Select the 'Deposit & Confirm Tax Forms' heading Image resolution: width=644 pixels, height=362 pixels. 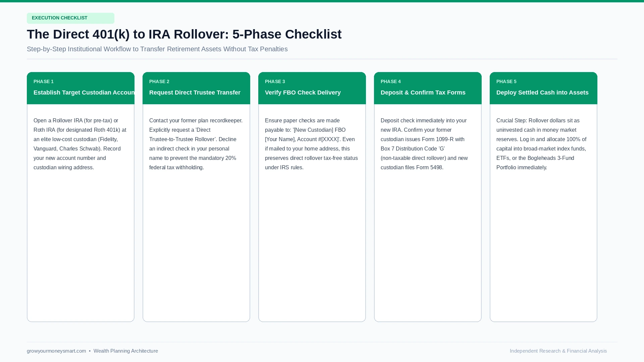tap(423, 93)
